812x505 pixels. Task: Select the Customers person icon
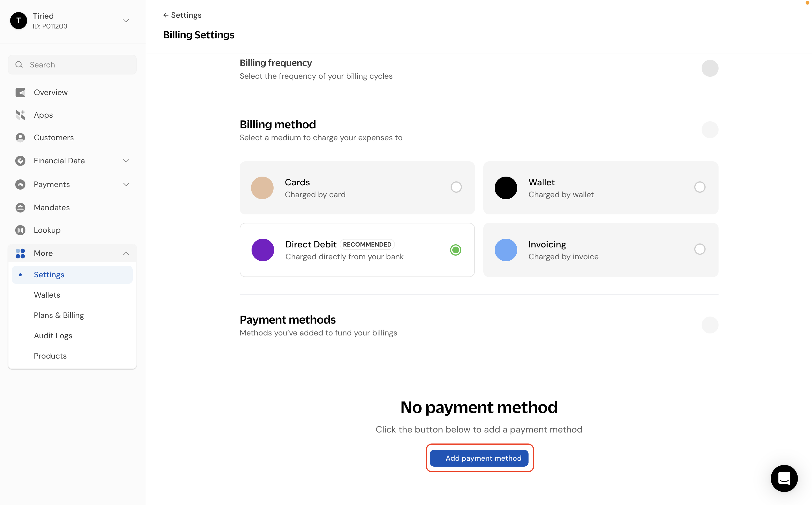pos(20,138)
